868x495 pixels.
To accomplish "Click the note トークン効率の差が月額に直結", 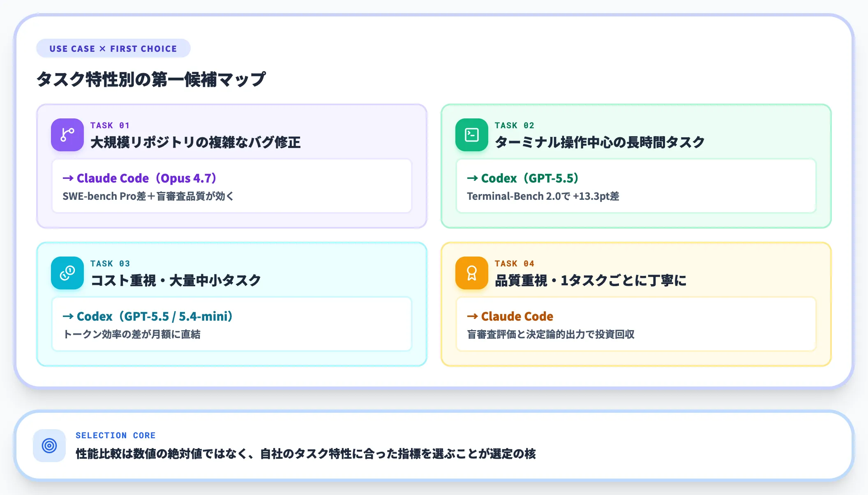I will 132,334.
